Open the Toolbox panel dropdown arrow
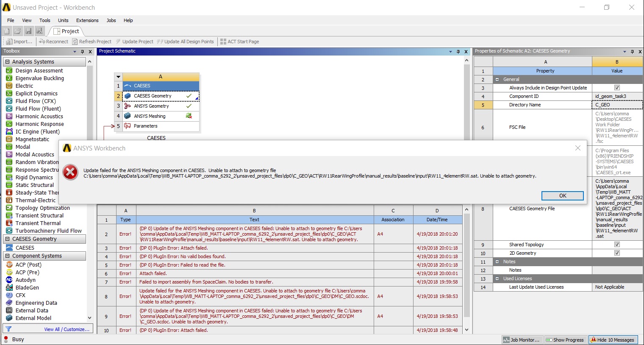 tap(75, 51)
